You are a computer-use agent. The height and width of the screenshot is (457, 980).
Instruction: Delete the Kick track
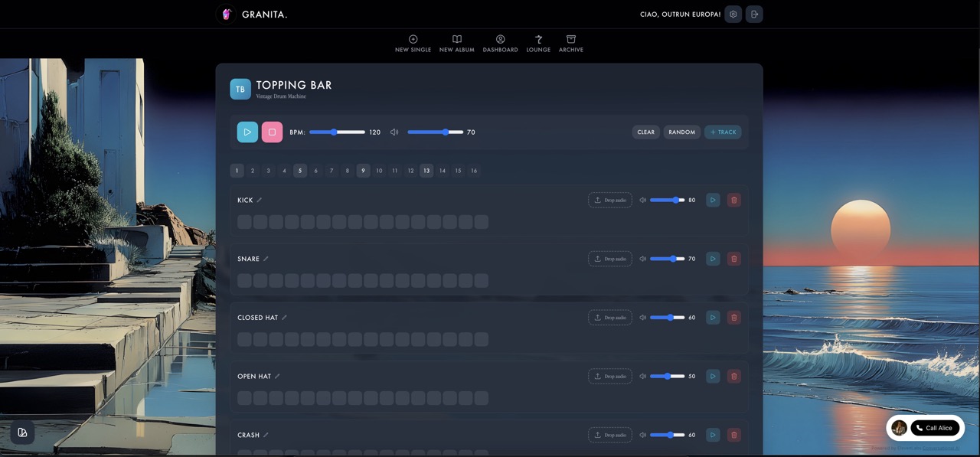733,200
